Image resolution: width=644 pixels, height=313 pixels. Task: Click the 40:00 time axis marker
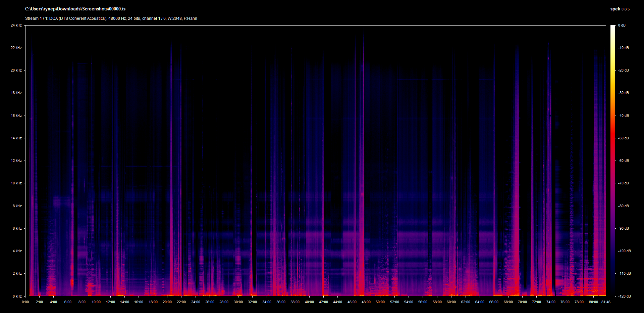[309, 302]
